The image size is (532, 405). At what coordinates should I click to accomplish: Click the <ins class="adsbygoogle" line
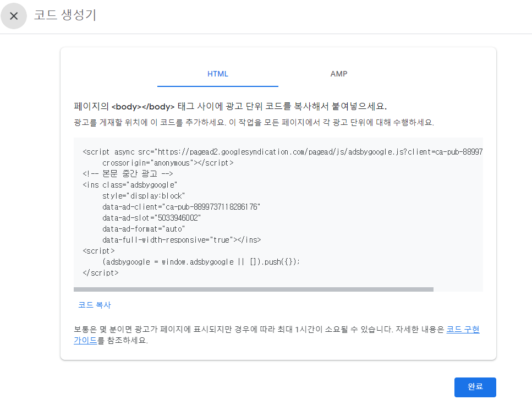(130, 185)
